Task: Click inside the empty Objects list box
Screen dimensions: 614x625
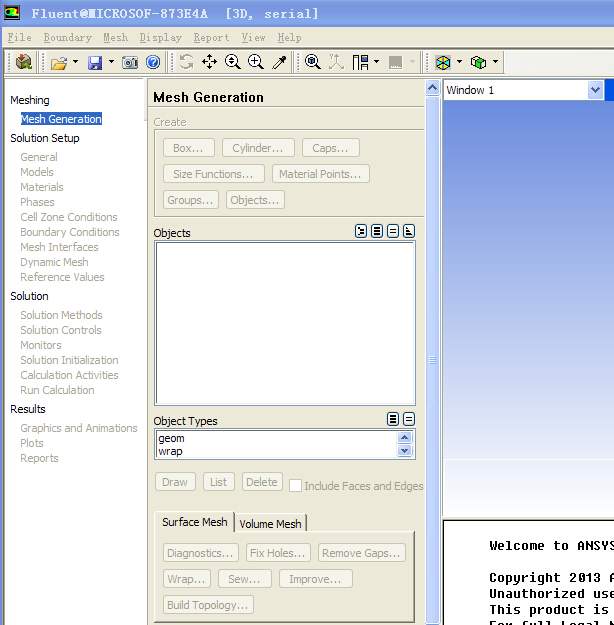Action: [285, 323]
